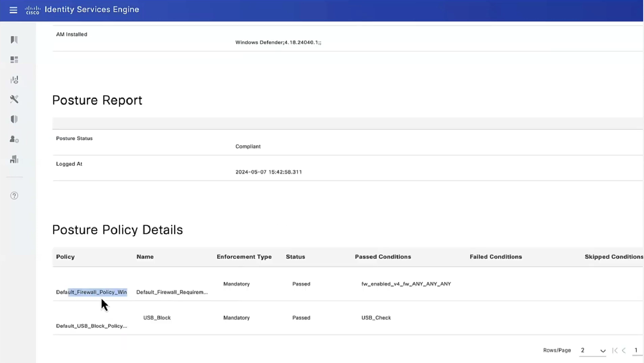Open the help question mark icon
The height and width of the screenshot is (363, 644).
click(x=14, y=195)
